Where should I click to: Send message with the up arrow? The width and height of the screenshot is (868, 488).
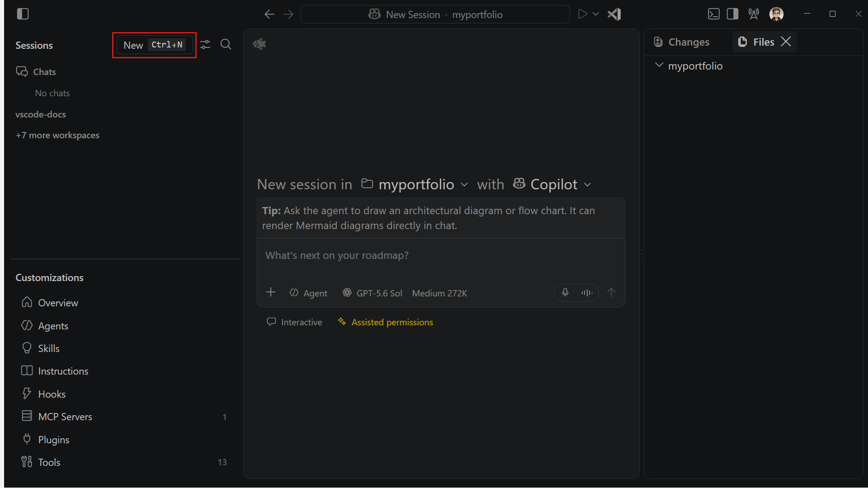point(611,292)
